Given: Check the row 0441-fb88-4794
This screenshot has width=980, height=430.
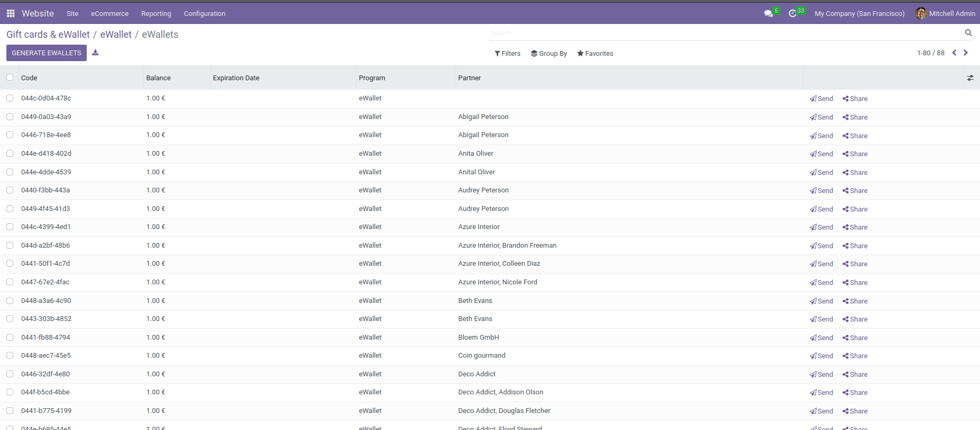Looking at the screenshot, I should [x=10, y=338].
